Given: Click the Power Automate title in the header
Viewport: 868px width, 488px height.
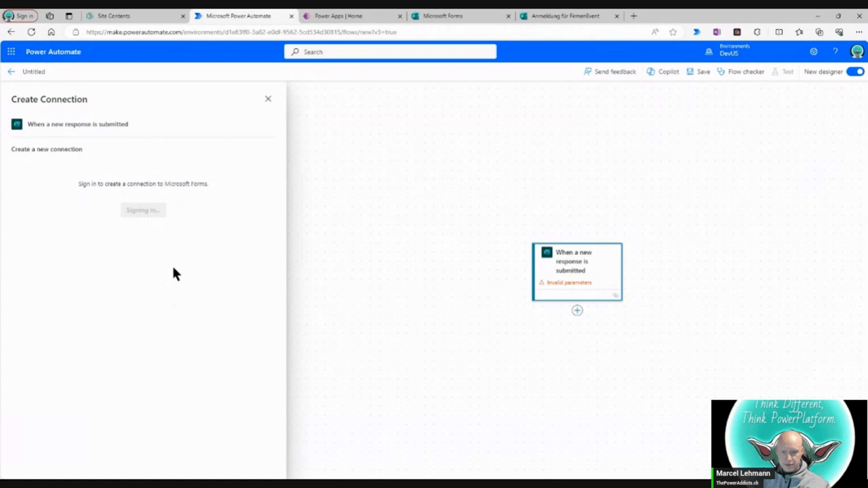Looking at the screenshot, I should (x=54, y=52).
